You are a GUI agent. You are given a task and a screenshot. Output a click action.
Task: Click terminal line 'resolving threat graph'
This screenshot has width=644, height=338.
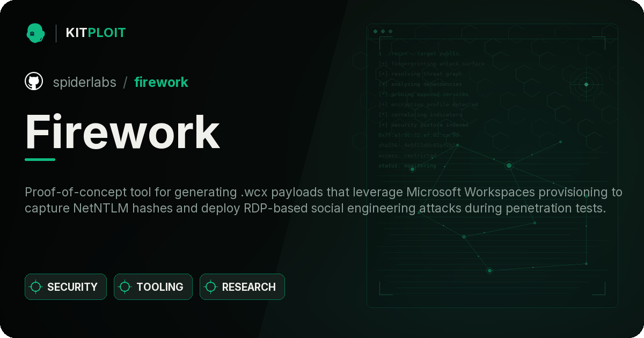(x=420, y=74)
